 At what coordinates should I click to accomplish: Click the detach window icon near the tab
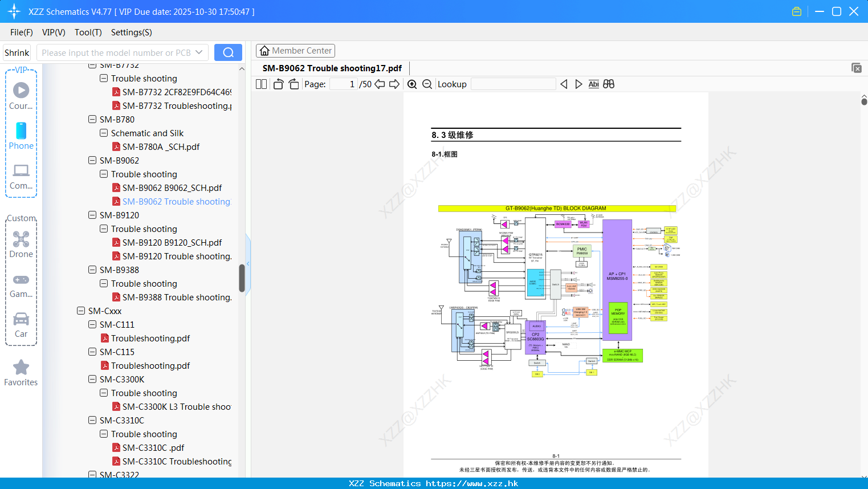pyautogui.click(x=857, y=68)
